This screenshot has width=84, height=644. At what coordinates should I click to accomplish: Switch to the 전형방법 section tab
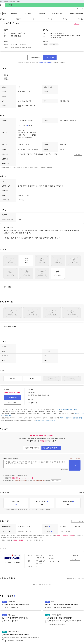point(65,19)
